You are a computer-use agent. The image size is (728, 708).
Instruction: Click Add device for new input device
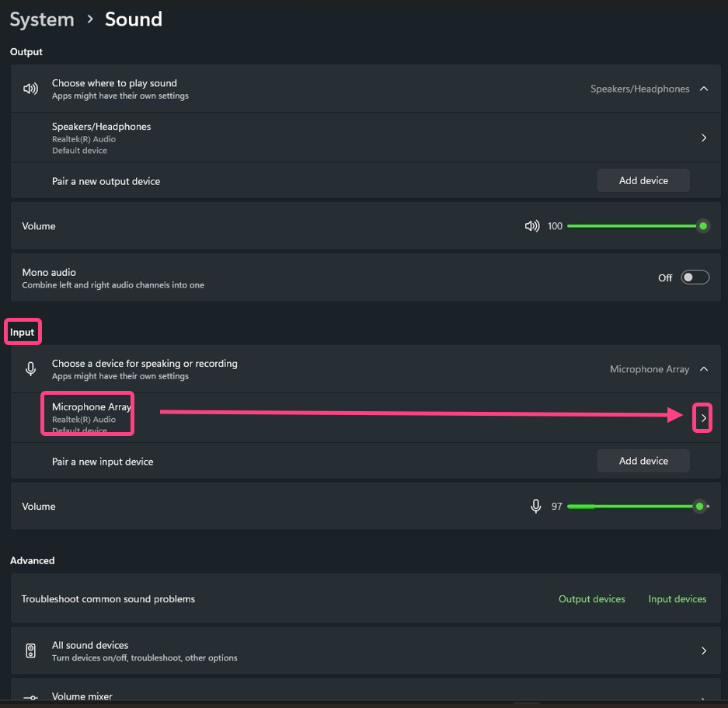pos(643,461)
